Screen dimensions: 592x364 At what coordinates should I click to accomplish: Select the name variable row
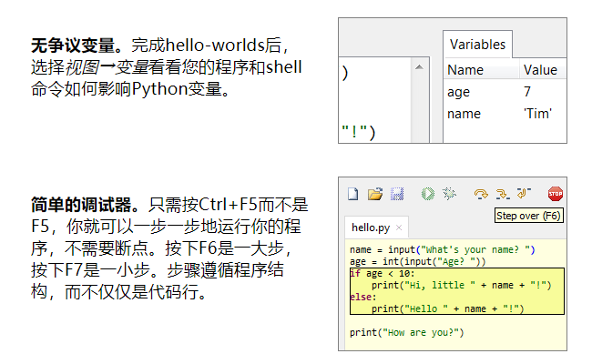(464, 114)
